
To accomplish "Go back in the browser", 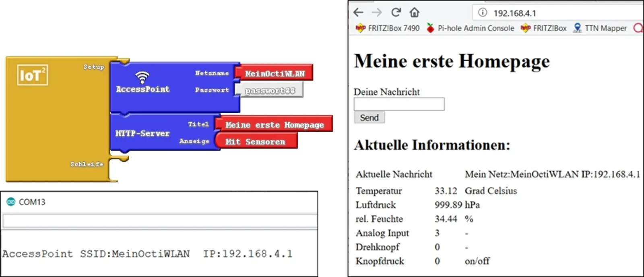I will (358, 12).
